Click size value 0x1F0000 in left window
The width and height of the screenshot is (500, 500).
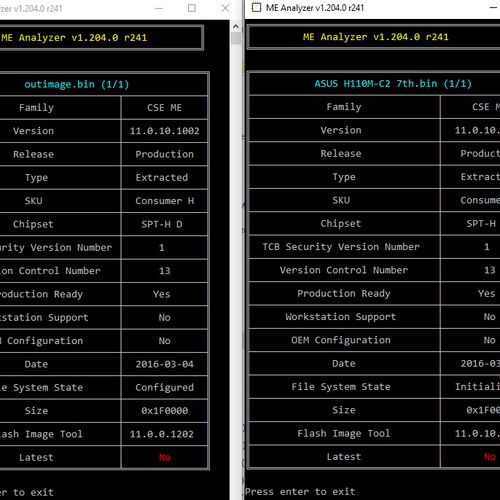[164, 411]
